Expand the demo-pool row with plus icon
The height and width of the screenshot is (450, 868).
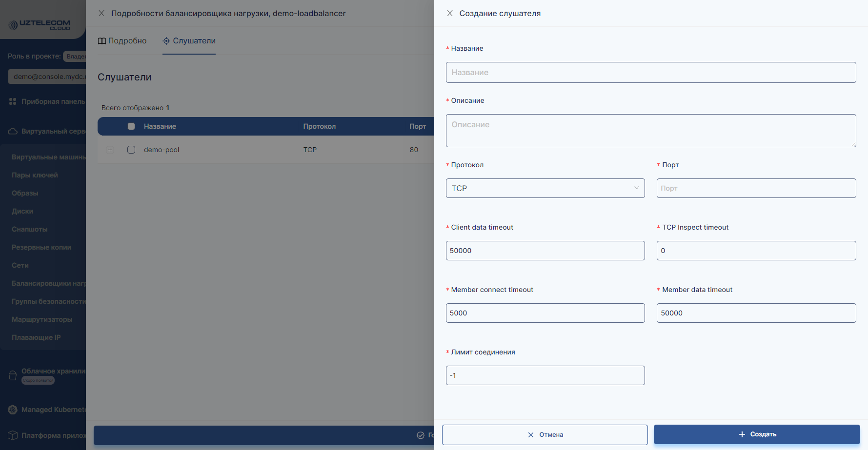coord(110,150)
